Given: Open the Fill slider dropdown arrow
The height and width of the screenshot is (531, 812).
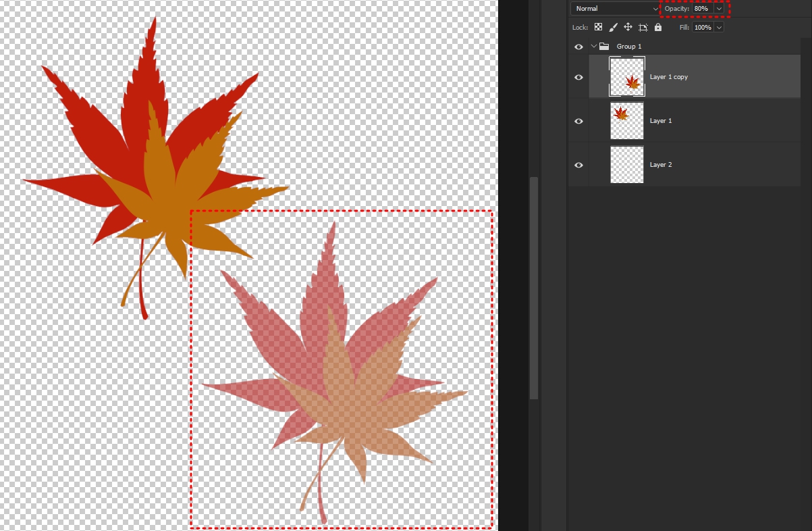Looking at the screenshot, I should [719, 28].
